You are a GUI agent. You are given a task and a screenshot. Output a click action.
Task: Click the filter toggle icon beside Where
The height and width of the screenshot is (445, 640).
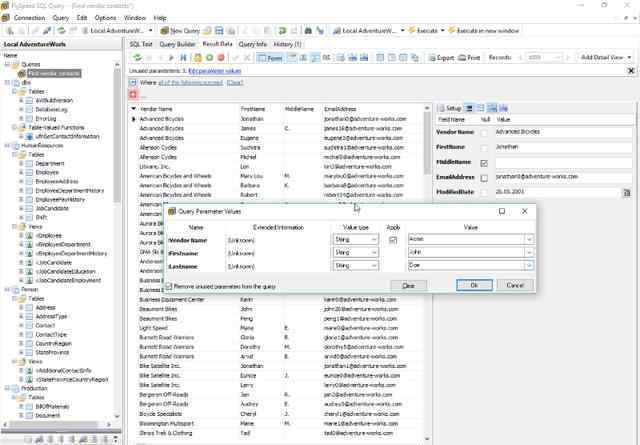(x=133, y=82)
